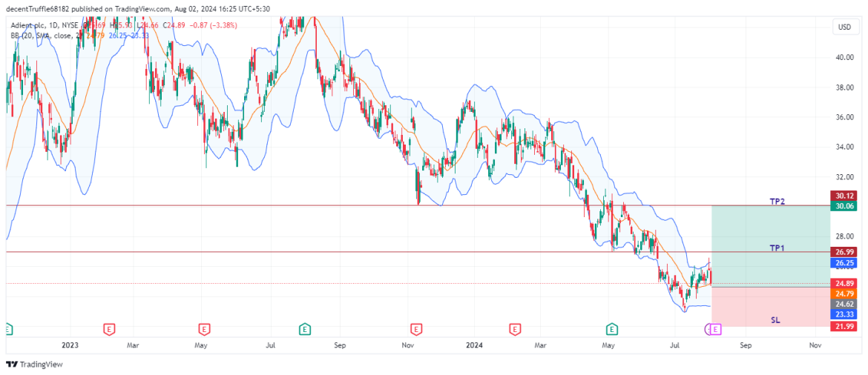Image resolution: width=868 pixels, height=375 pixels.
Task: Click the 21.99 red stop price label
Action: point(844,327)
